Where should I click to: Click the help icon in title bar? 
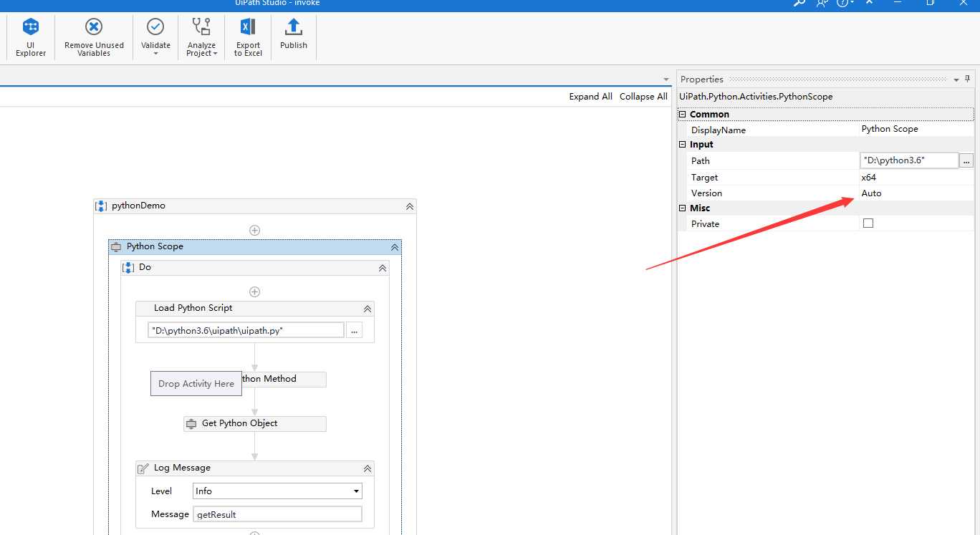(842, 4)
